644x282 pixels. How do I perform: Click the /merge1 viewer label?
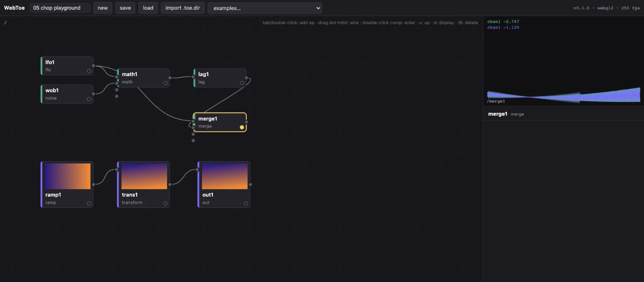pos(496,101)
